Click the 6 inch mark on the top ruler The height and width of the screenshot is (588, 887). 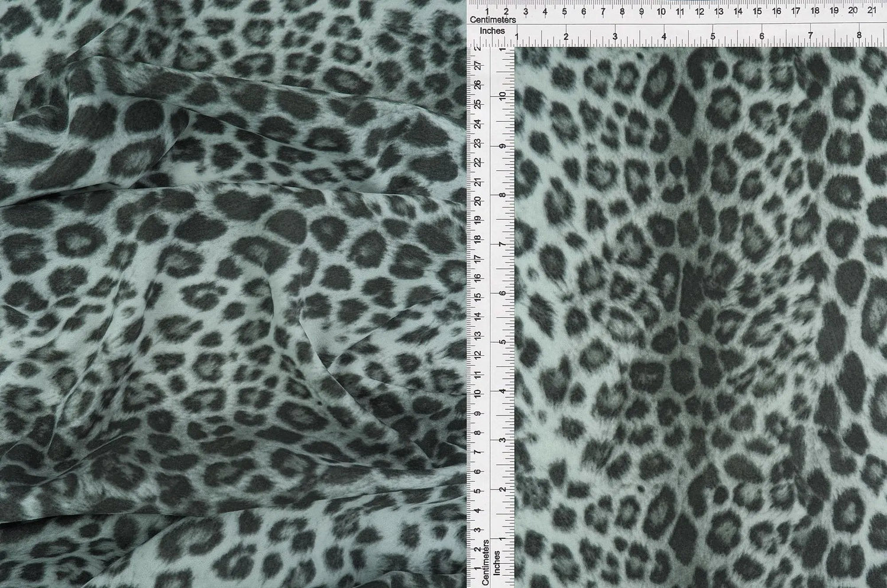coord(762,37)
